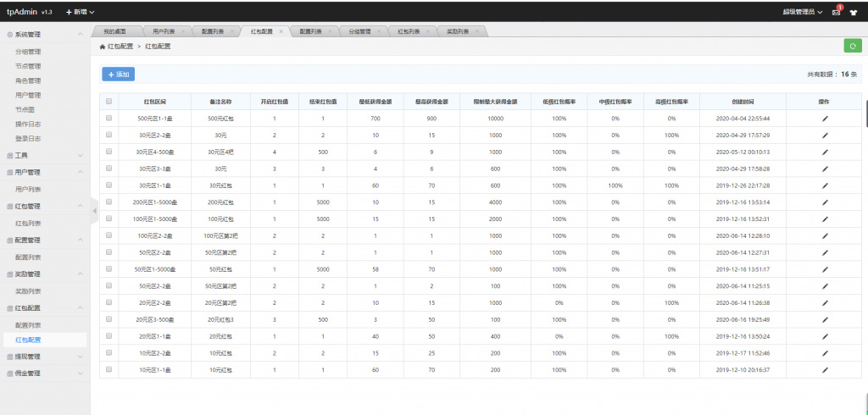This screenshot has width=868, height=415.
Task: Toggle the select-all checkbox in table header
Action: [108, 102]
